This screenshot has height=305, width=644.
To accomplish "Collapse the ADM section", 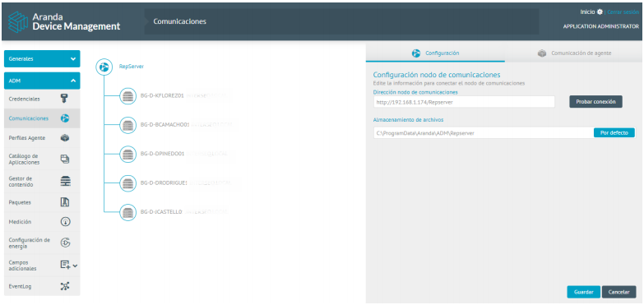I will [x=42, y=81].
